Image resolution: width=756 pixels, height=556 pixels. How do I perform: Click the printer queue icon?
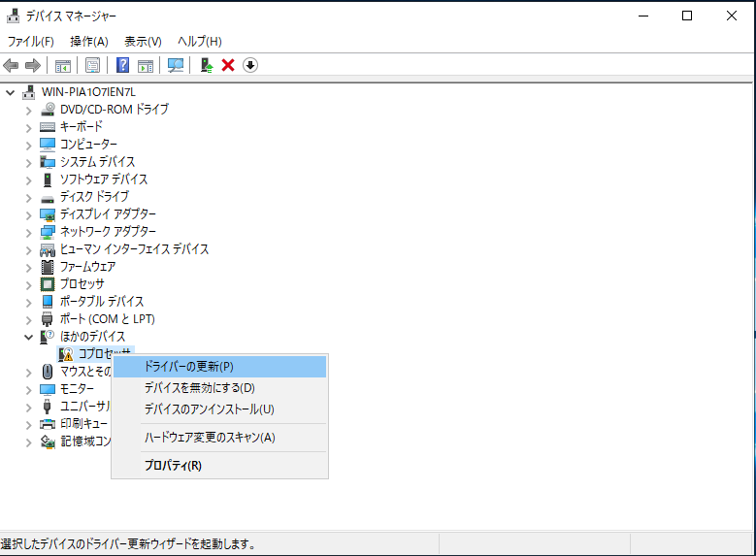(x=48, y=424)
